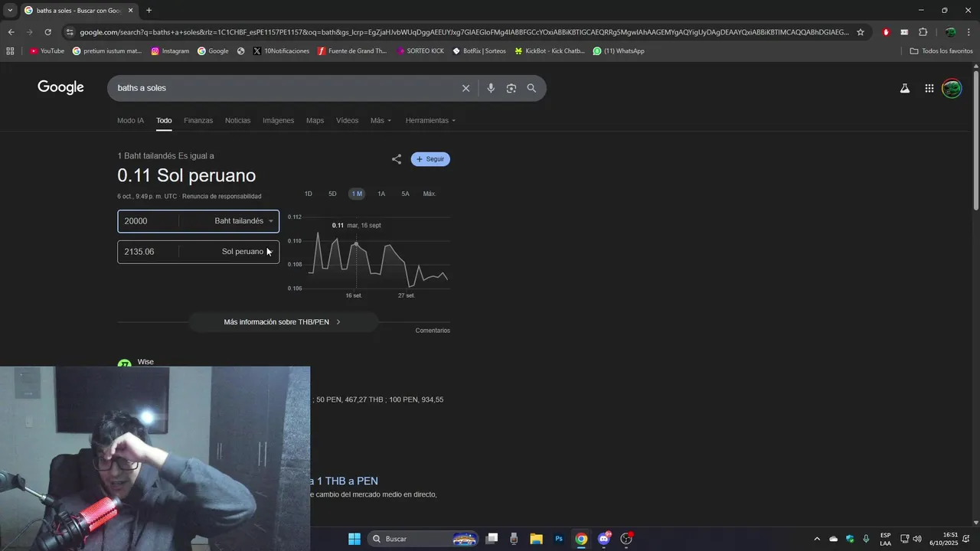The height and width of the screenshot is (551, 980).
Task: Open Discord from the taskbar
Action: [604, 539]
